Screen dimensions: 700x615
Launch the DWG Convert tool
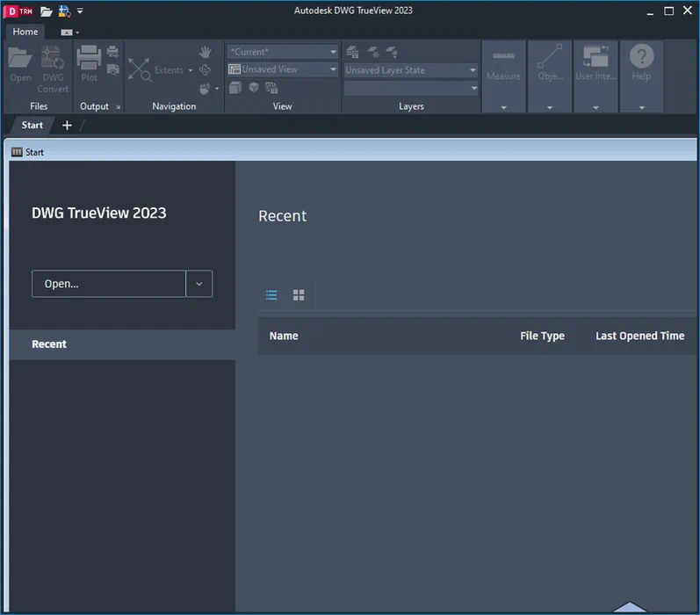point(53,69)
